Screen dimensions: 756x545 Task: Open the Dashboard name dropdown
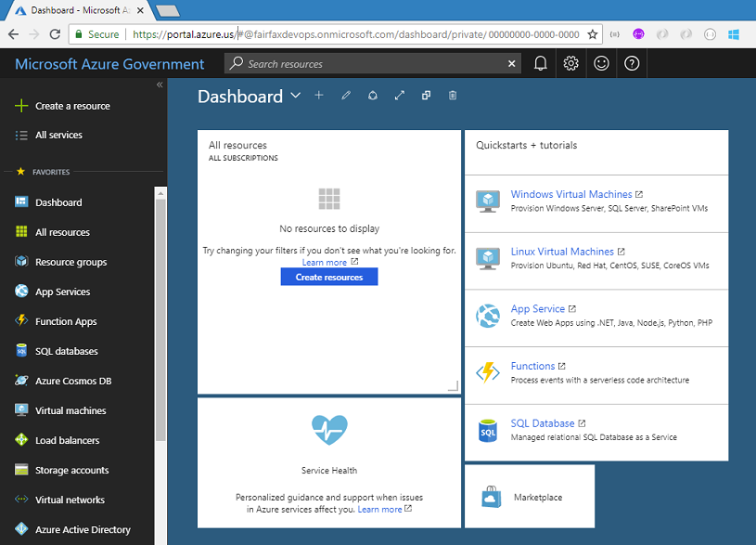pos(295,96)
